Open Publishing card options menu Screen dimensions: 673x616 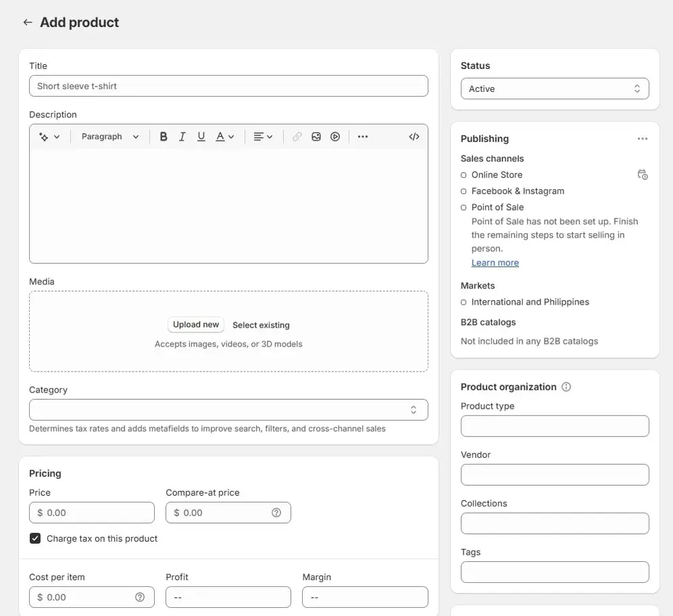click(x=643, y=138)
